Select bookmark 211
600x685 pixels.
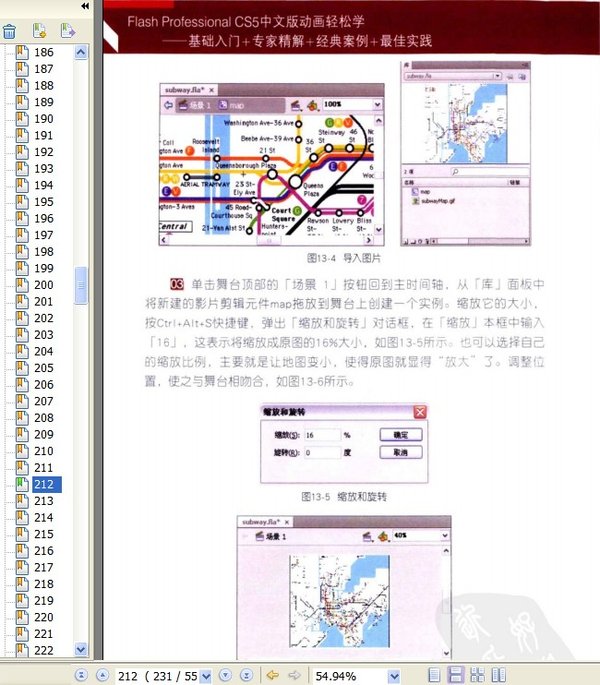coord(44,467)
